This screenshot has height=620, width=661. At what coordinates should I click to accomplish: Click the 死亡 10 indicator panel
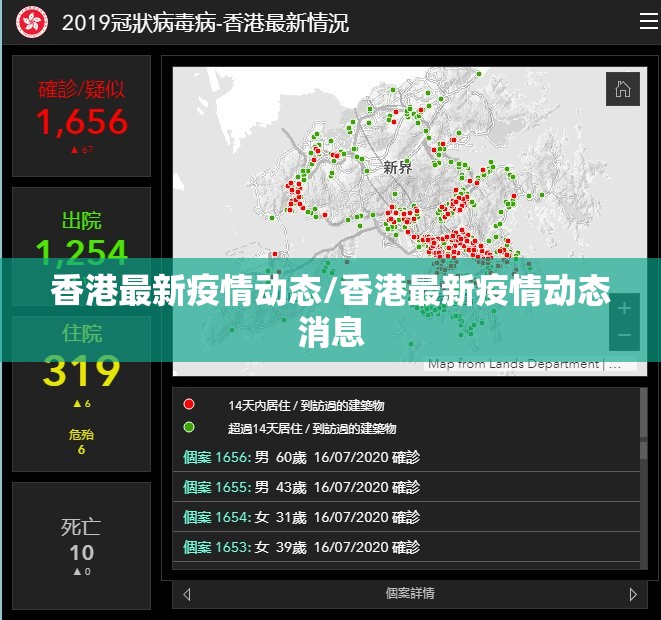point(81,545)
